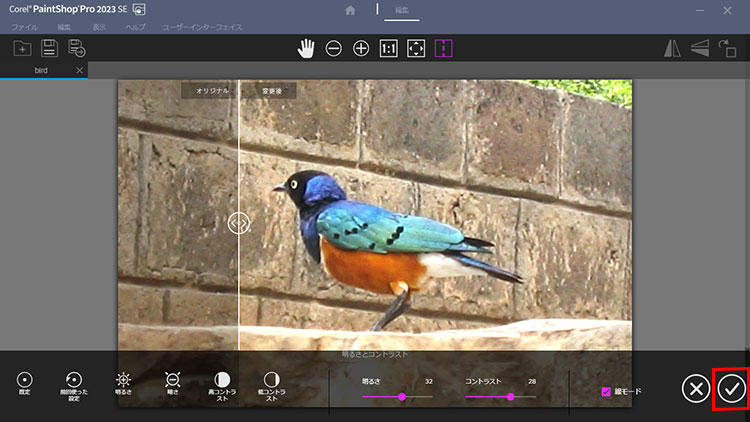
Task: Set zoom to 1:1 actual size
Action: (x=389, y=48)
